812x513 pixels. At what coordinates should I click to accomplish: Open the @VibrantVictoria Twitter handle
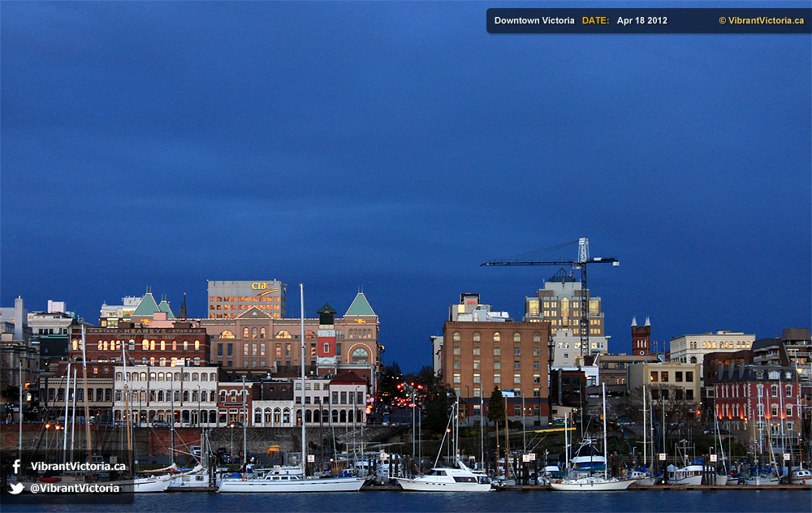[75, 488]
